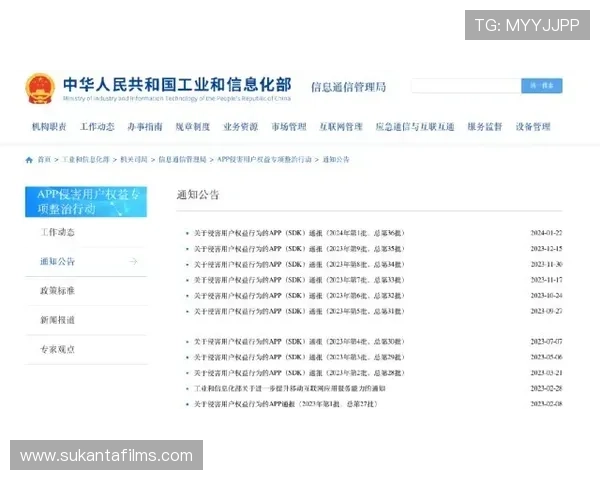This screenshot has width=600, height=480.
Task: Go to 信息通信管理局 breadcrumb link
Action: pyautogui.click(x=182, y=160)
